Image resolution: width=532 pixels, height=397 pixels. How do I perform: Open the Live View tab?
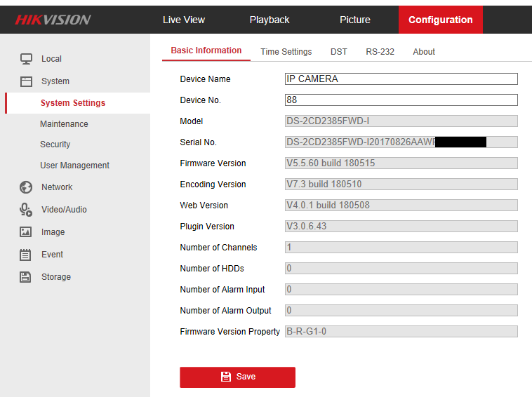[x=184, y=20]
